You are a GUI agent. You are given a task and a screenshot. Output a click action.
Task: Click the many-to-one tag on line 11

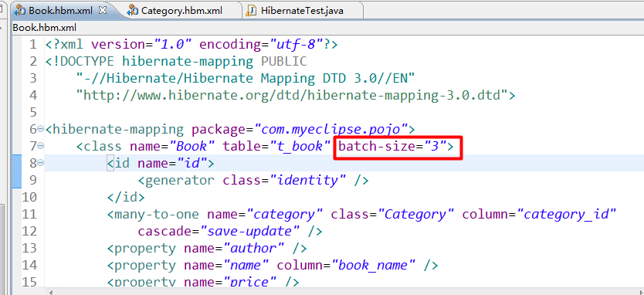pyautogui.click(x=154, y=214)
